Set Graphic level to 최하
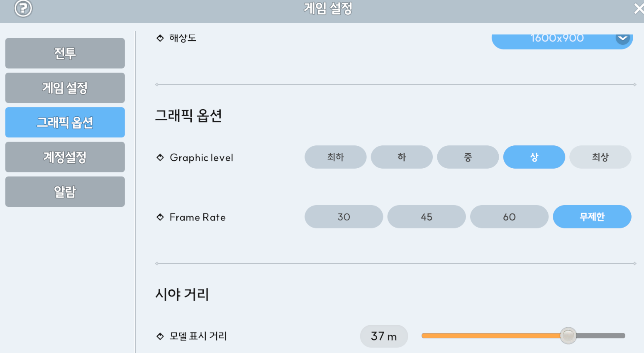The width and height of the screenshot is (644, 353). (335, 157)
